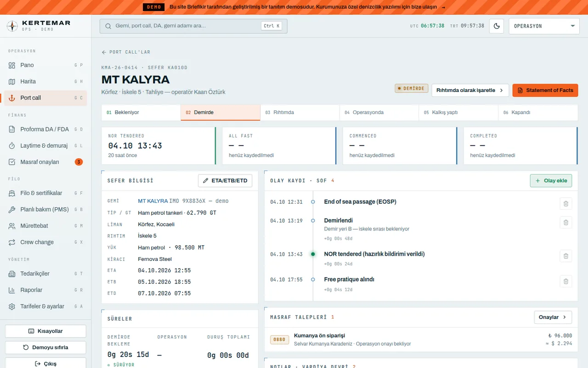Screen dimensions: 588x368
Task: Delete the End of sea passage event
Action: (566, 203)
